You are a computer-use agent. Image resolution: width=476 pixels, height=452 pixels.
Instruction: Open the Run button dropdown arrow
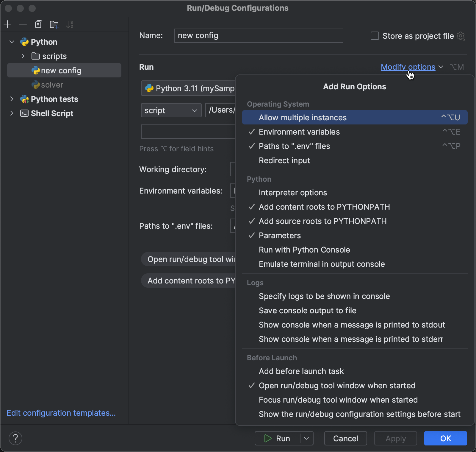pos(306,438)
